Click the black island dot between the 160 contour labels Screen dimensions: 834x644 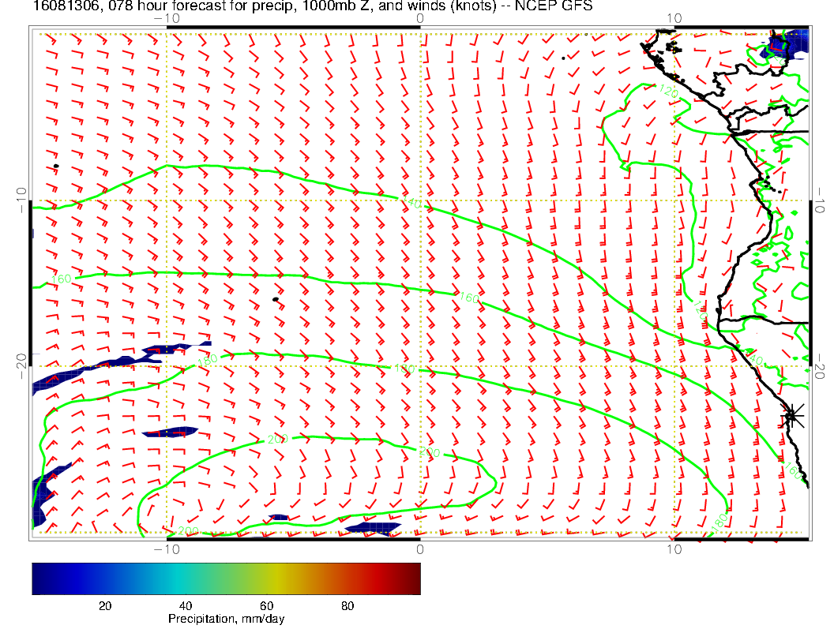[x=276, y=300]
